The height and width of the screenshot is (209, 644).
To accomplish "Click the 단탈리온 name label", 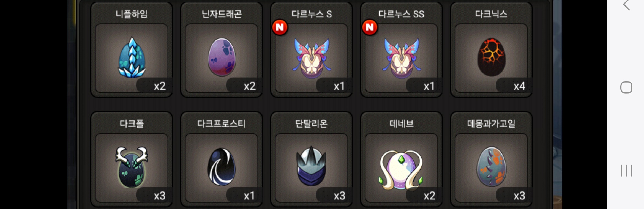I will (311, 124).
